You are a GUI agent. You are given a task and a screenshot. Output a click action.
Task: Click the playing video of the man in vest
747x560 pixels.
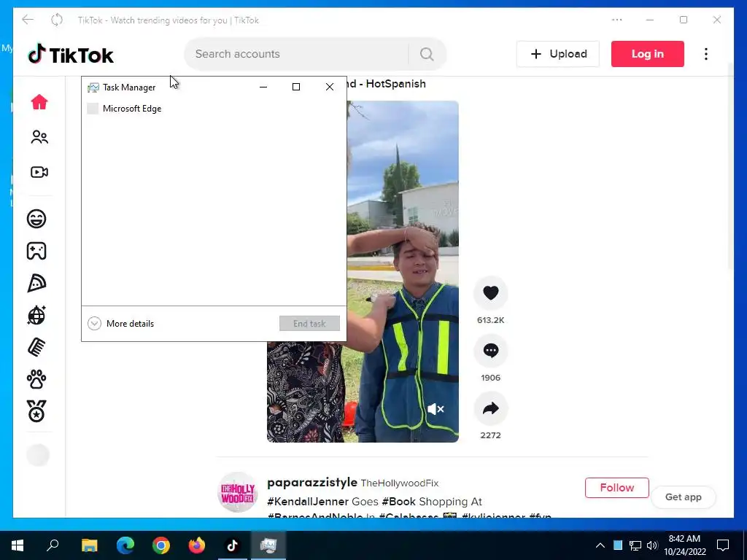pos(403,271)
